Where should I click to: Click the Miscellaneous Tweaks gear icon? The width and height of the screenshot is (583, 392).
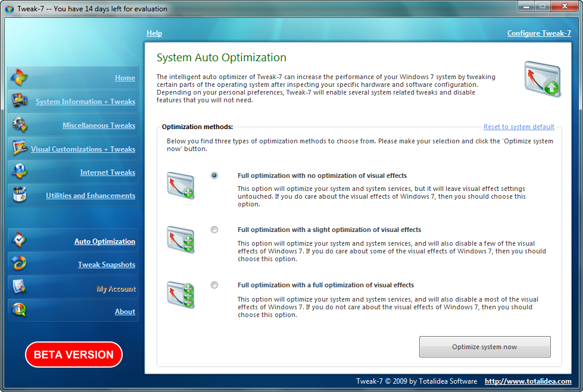coord(19,124)
